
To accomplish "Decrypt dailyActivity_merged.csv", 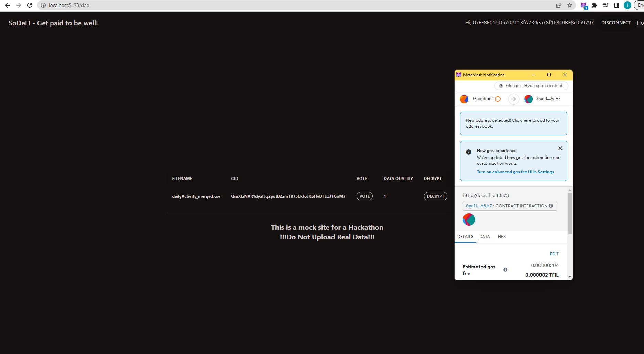I will coord(435,196).
